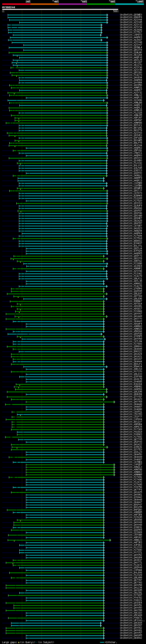Select hit label UniRef100_P04782

[131, 597]
